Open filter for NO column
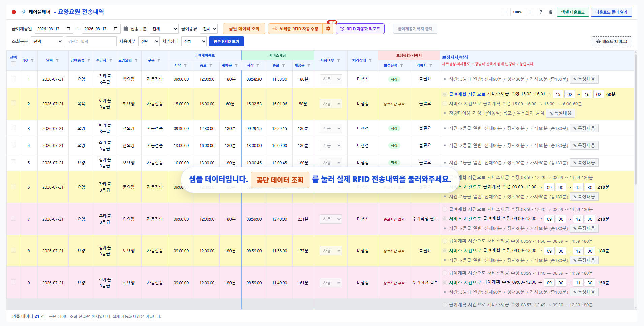This screenshot has width=644, height=326. 32,60
